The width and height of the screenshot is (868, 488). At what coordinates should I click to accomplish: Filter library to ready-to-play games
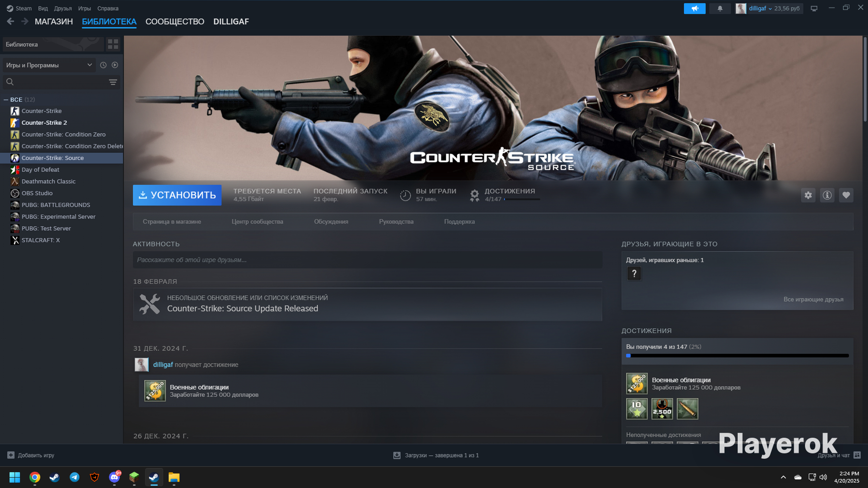coord(115,65)
